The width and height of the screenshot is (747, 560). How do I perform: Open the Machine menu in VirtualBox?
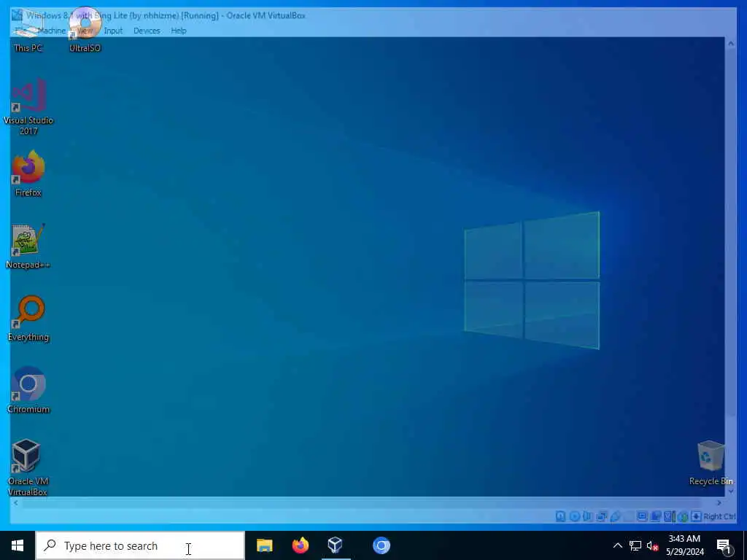click(52, 31)
